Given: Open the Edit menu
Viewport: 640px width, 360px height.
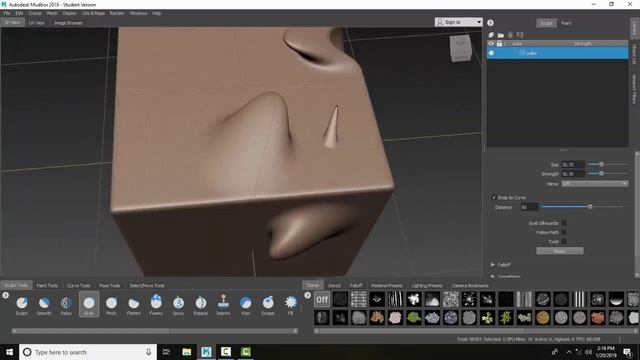Looking at the screenshot, I should 19,13.
